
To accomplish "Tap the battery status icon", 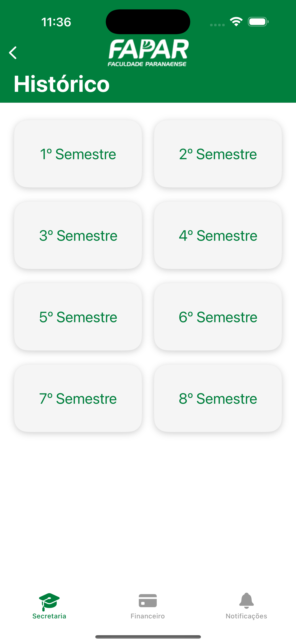I will coord(258,22).
